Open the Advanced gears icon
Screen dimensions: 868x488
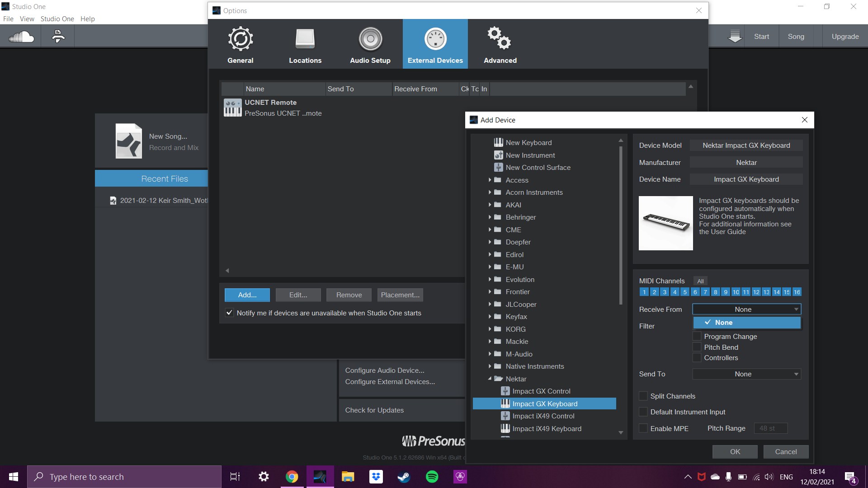tap(500, 38)
